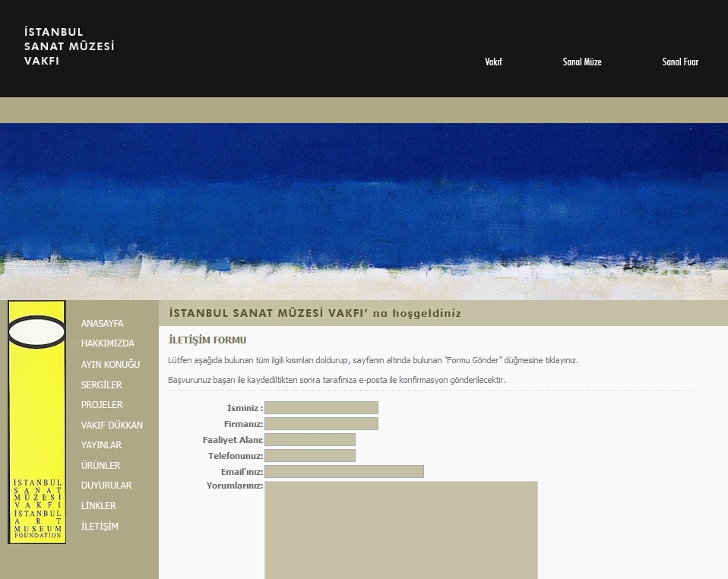Click inside the Yorumlarınız text area
Screen dimensions: 728x579
point(401,530)
